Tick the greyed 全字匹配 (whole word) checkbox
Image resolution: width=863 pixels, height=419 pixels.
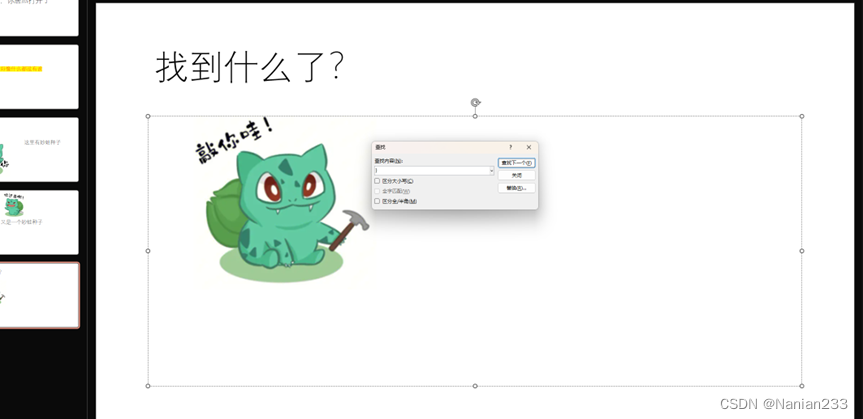pyautogui.click(x=377, y=191)
